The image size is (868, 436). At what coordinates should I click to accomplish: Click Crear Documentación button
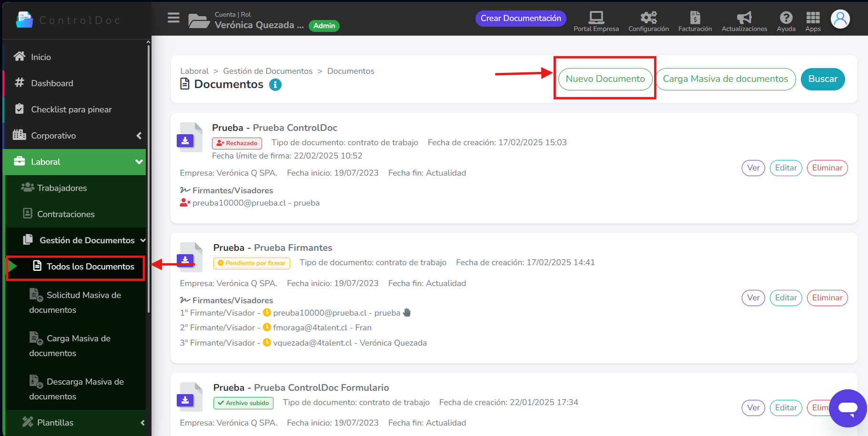pyautogui.click(x=521, y=18)
